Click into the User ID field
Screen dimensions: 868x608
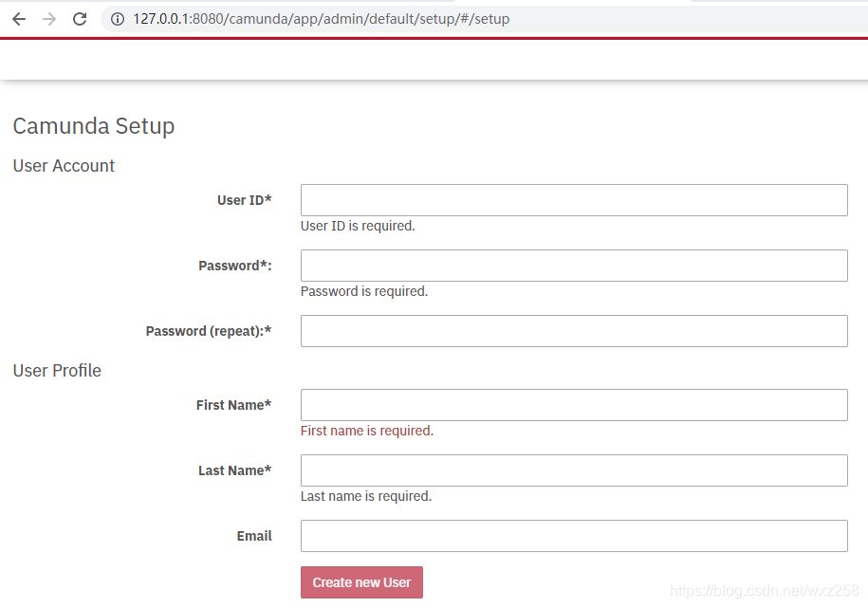[574, 200]
